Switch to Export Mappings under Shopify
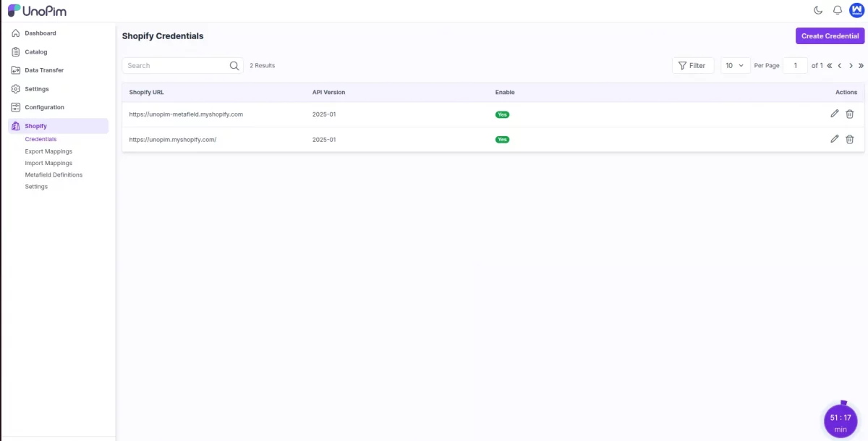Screen dimensions: 868x441 point(48,151)
